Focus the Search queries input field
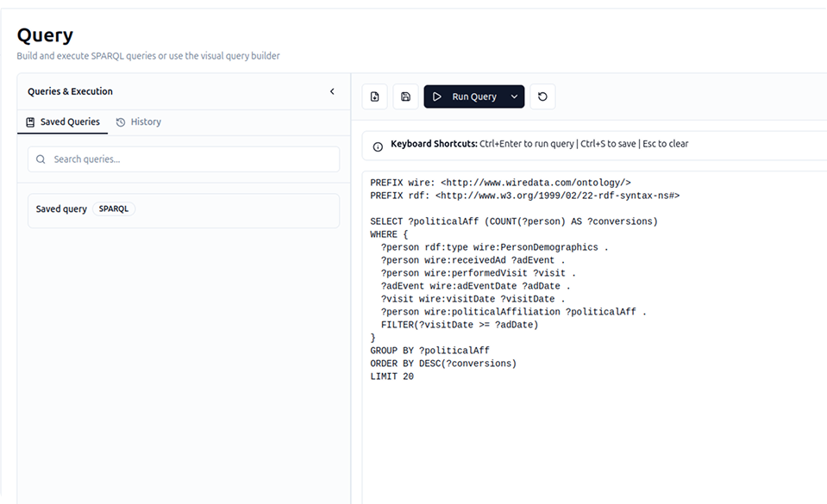Image resolution: width=827 pixels, height=504 pixels. point(190,159)
